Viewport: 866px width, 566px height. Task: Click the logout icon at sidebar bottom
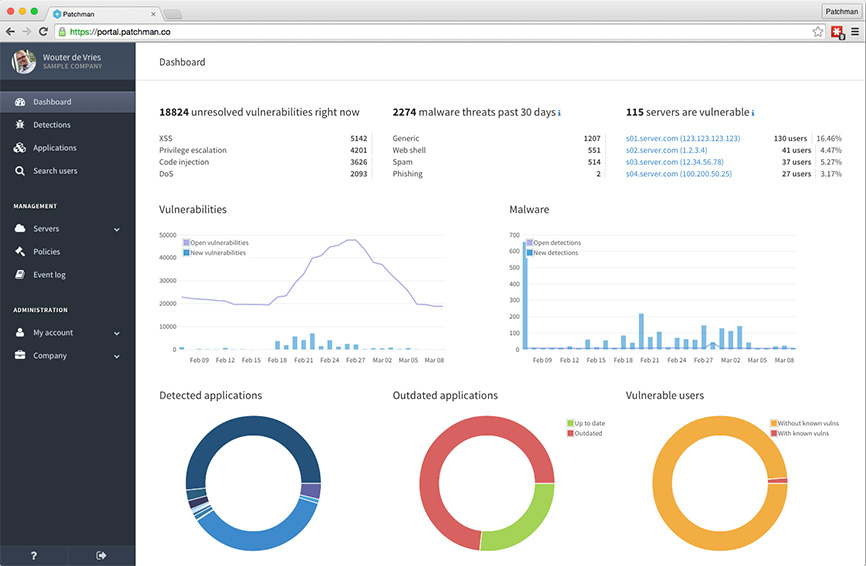[101, 555]
